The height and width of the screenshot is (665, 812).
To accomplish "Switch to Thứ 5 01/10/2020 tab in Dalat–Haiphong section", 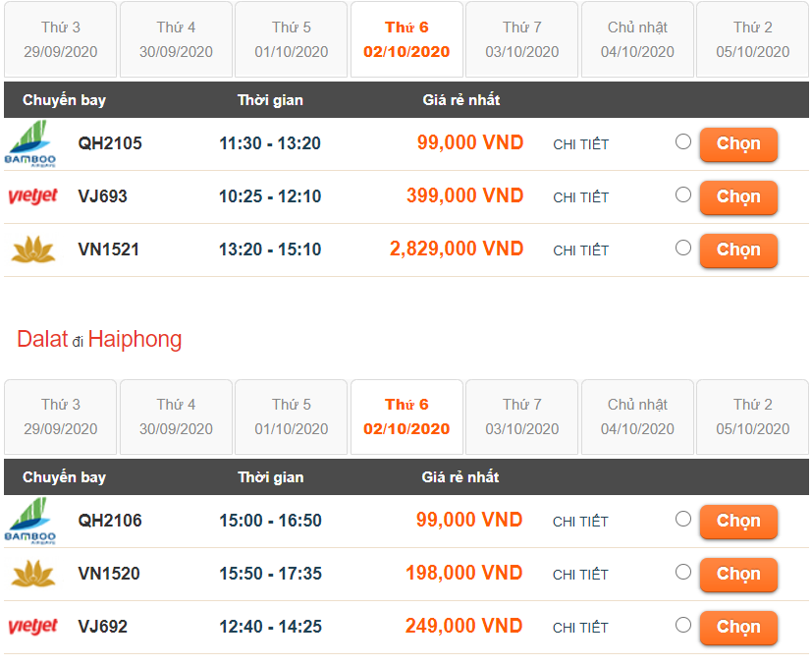I will tap(291, 416).
